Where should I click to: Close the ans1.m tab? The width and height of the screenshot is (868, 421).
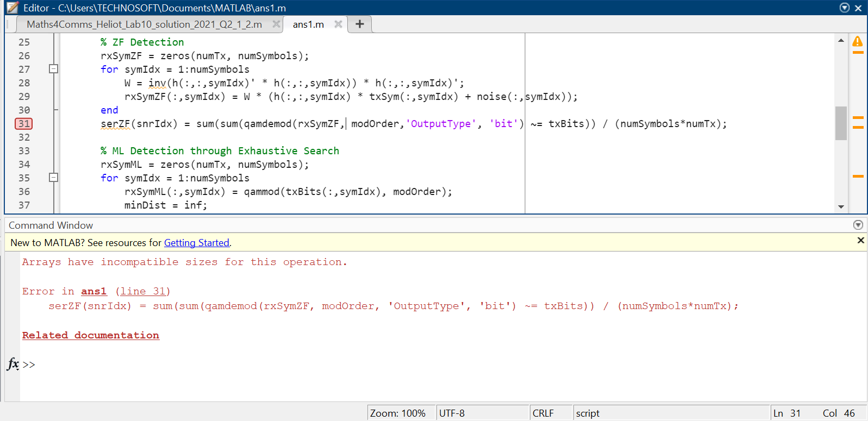338,24
